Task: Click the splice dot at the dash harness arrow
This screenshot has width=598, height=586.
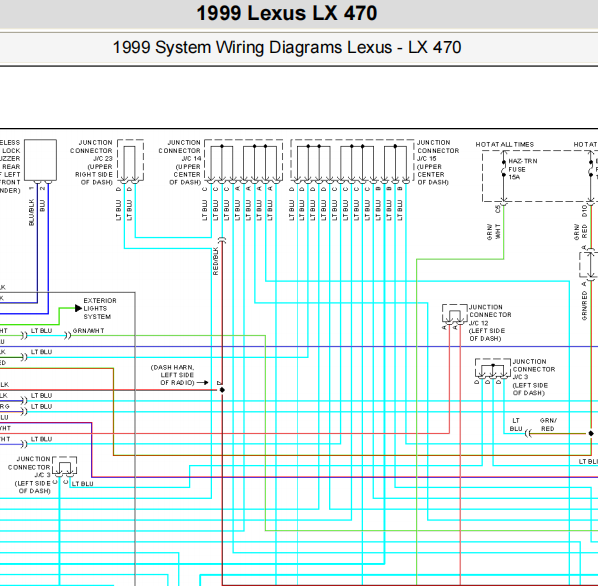Action: point(222,390)
